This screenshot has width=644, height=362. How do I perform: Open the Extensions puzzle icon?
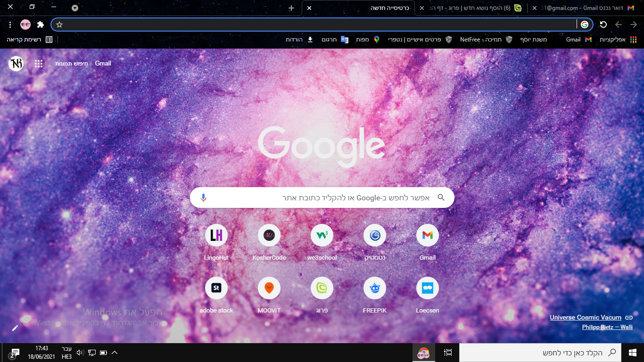pos(41,25)
